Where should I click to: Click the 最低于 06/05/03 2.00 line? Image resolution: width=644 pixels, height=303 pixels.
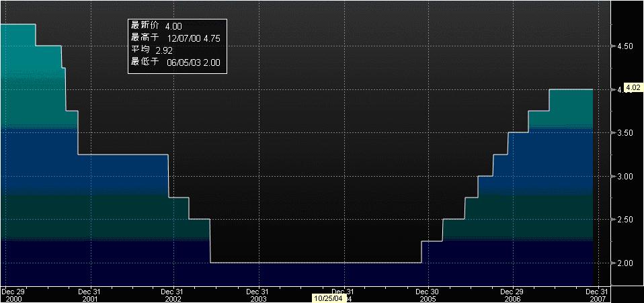click(x=175, y=62)
